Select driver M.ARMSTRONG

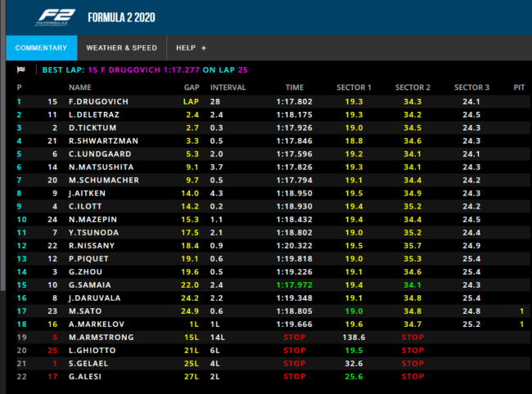point(101,338)
